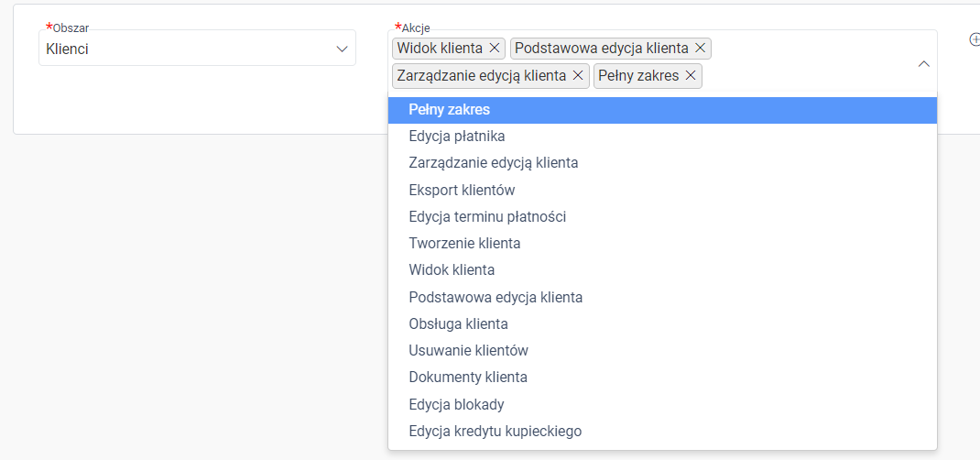This screenshot has width=980, height=460.
Task: Choose Edycja terminu płatności option
Action: [x=662, y=217]
